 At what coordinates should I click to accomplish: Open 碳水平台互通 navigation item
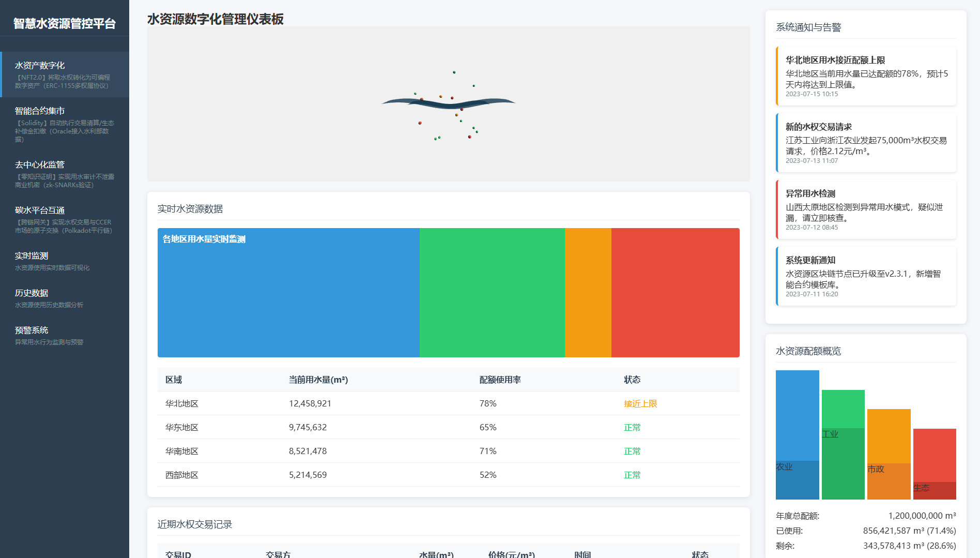coord(65,219)
